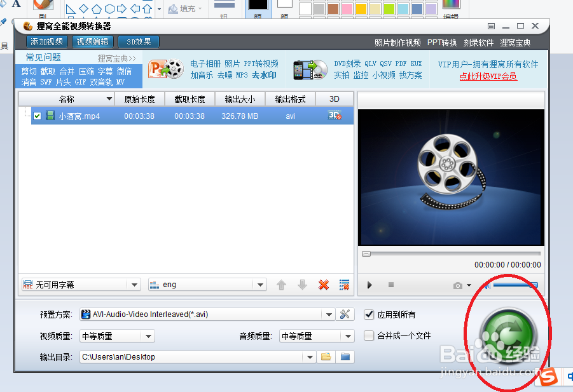The width and height of the screenshot is (573, 392).
Task: Select the pentagon shape in Paint
Action: click(97, 8)
